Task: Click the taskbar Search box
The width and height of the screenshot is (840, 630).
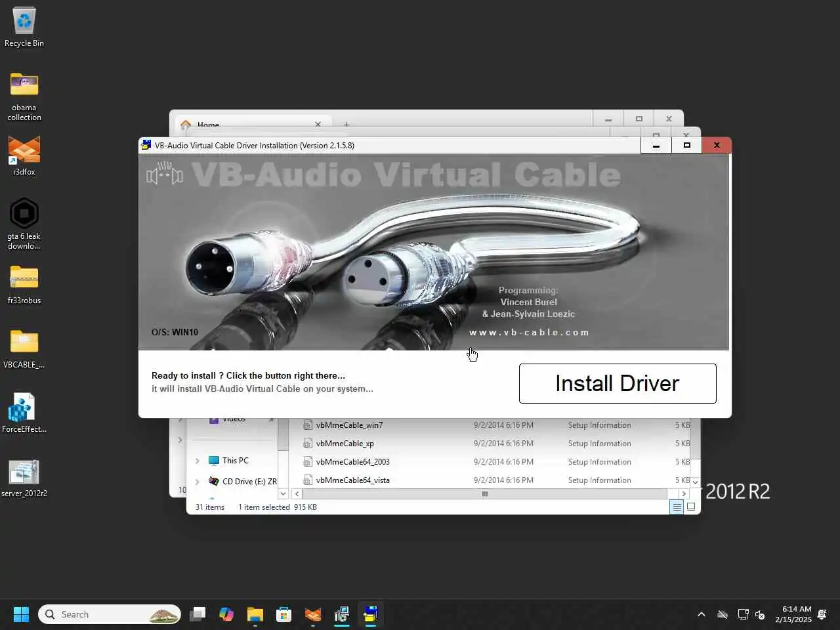Action: click(x=110, y=614)
